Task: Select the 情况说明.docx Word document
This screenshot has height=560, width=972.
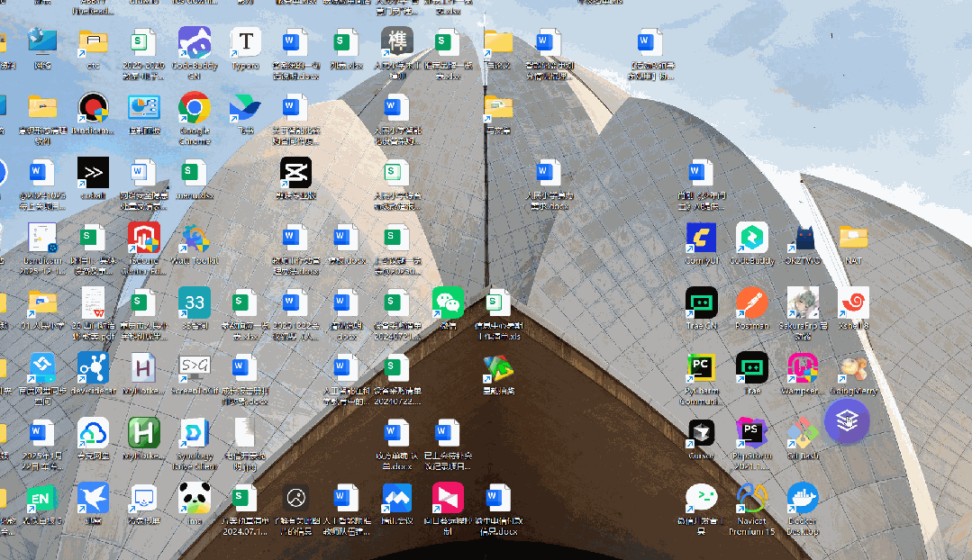Action: [346, 303]
